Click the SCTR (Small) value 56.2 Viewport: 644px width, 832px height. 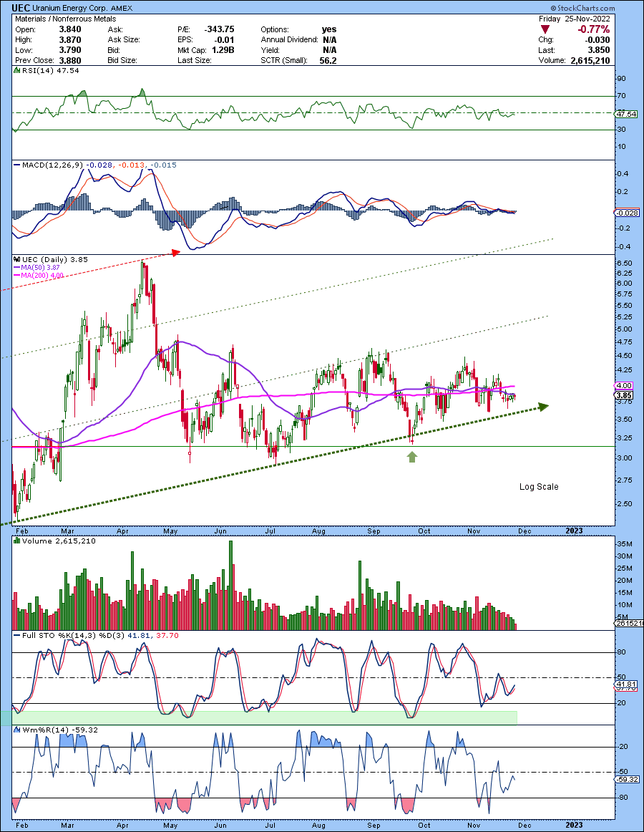click(x=328, y=60)
